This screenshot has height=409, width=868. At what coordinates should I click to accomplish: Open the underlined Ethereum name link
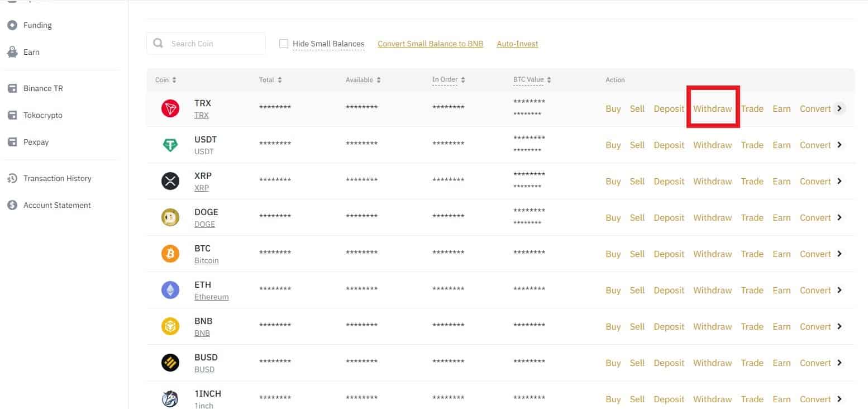click(212, 297)
